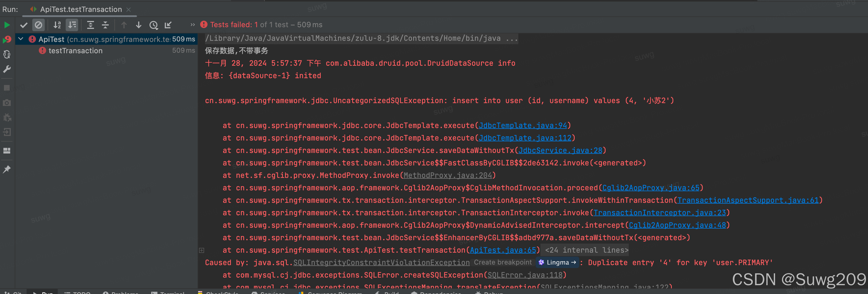Open the JdbcTemplate.java:112 link
868x294 pixels.
point(525,138)
